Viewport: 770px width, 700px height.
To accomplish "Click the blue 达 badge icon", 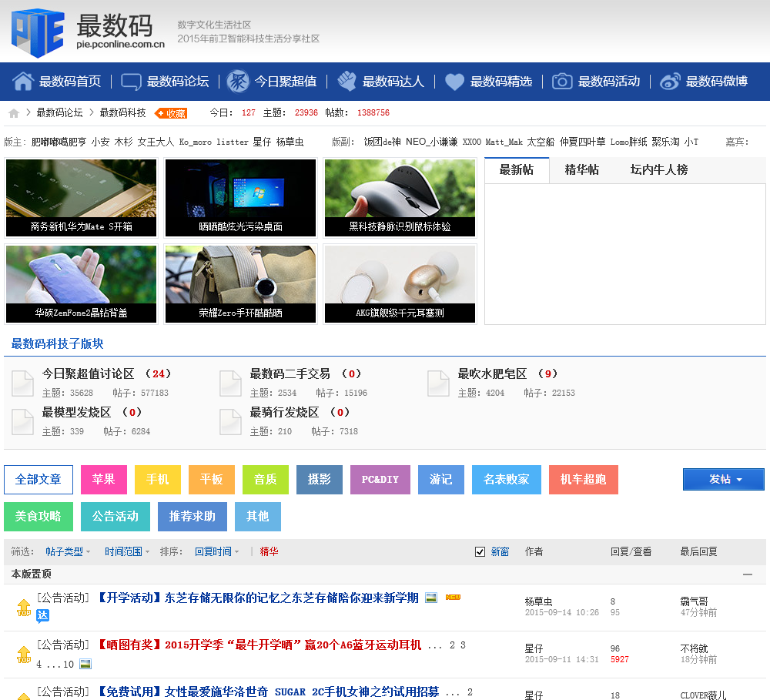I will point(42,616).
